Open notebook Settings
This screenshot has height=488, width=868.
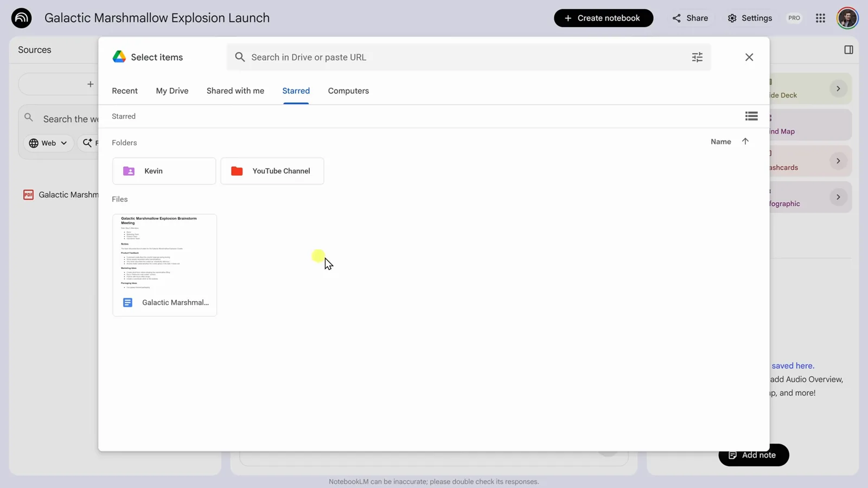pos(750,18)
